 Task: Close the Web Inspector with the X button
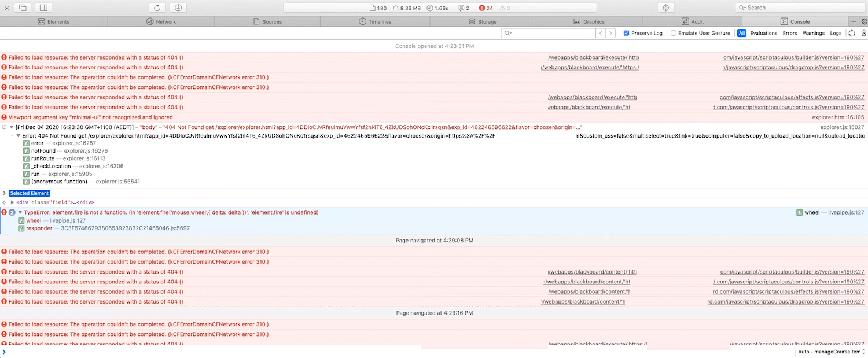pyautogui.click(x=7, y=8)
